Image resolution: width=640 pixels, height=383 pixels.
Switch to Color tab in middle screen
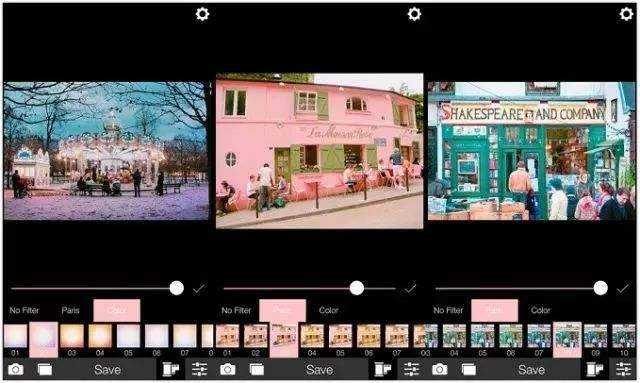tap(329, 310)
